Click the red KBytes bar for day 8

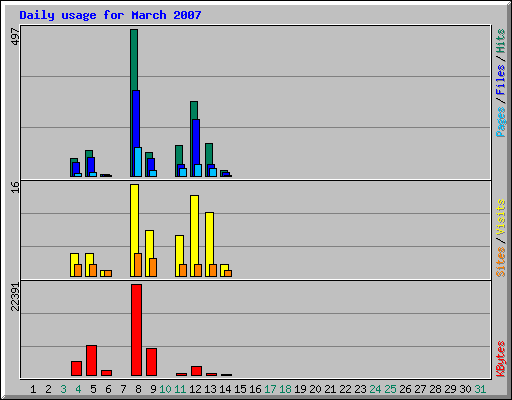(136, 330)
